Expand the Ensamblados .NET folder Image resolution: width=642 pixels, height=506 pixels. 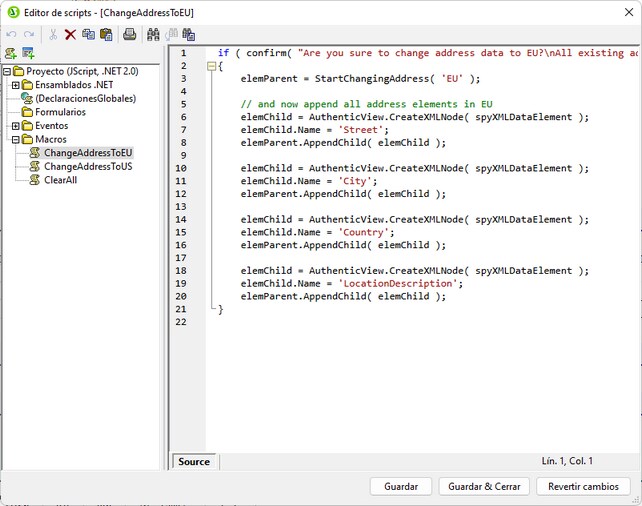pyautogui.click(x=16, y=85)
